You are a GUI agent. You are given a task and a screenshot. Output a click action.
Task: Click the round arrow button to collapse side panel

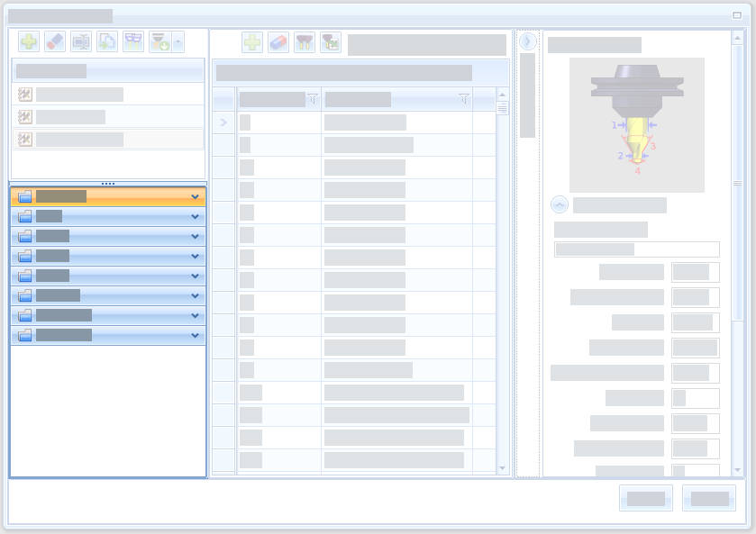(x=528, y=41)
